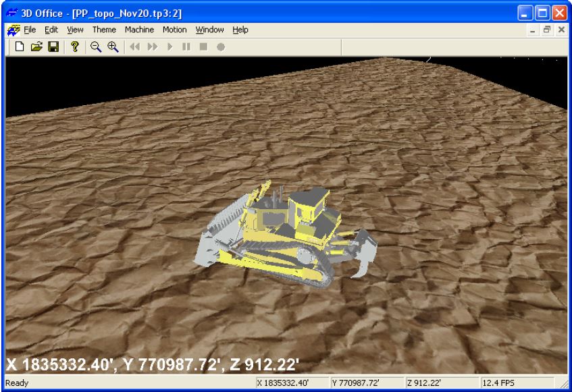572x392 pixels.
Task: Click the 12.4 FPS status indicator
Action: pos(517,383)
